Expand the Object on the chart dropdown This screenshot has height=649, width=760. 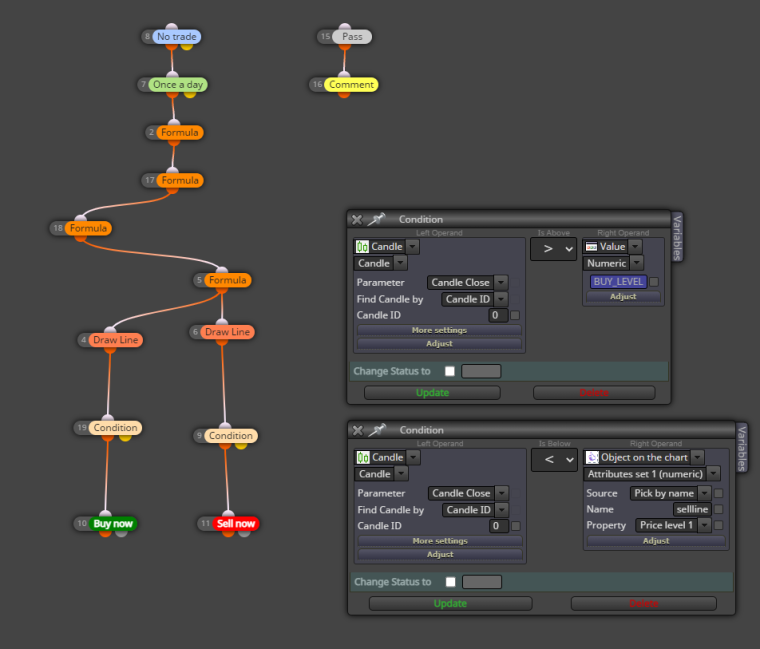(x=697, y=457)
